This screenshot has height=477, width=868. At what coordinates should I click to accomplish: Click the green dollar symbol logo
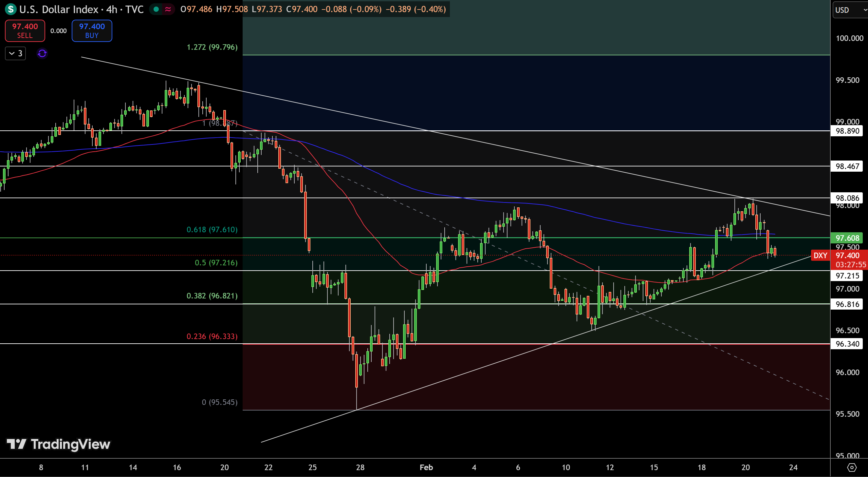point(11,9)
